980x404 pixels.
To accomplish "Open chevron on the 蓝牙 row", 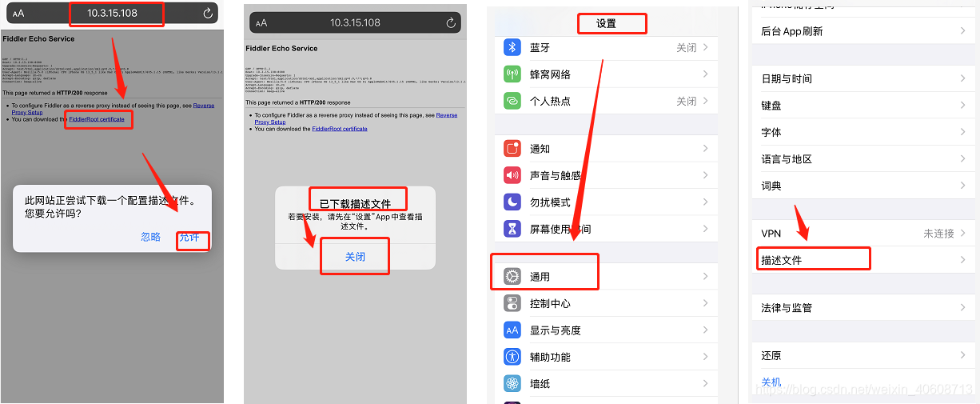I will point(706,47).
